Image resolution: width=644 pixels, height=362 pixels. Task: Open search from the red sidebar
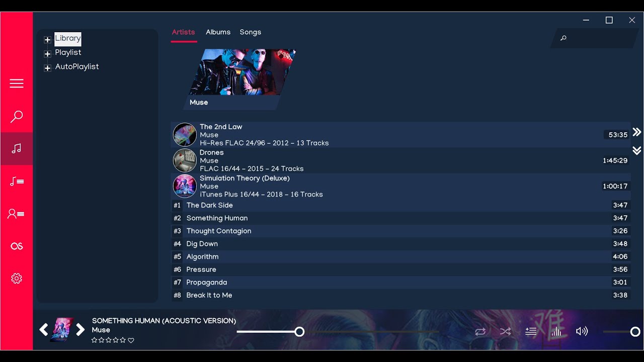[x=17, y=117]
